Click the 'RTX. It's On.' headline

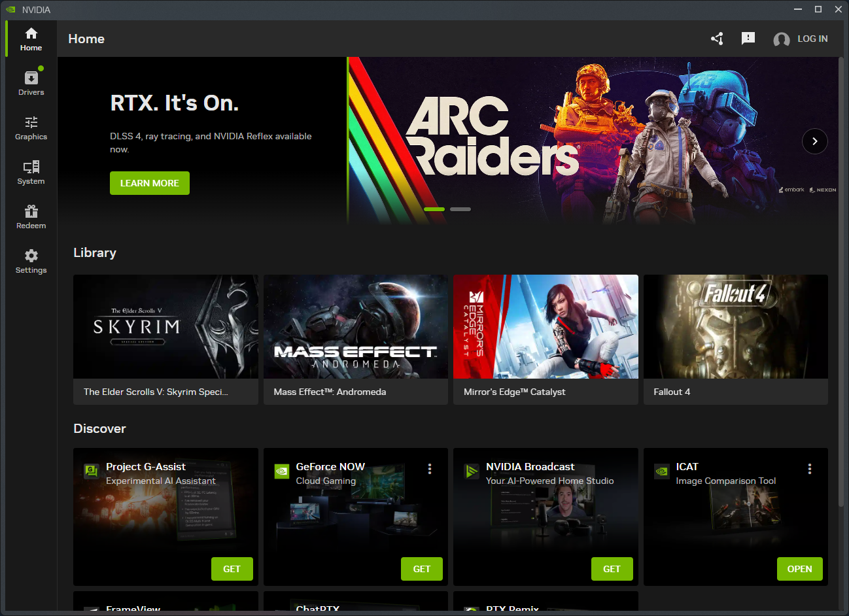(175, 103)
